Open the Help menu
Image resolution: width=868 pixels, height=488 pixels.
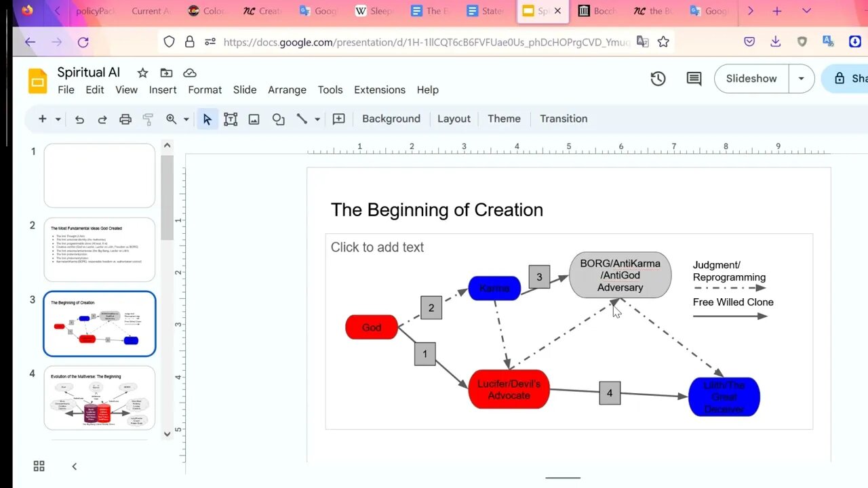[427, 89]
